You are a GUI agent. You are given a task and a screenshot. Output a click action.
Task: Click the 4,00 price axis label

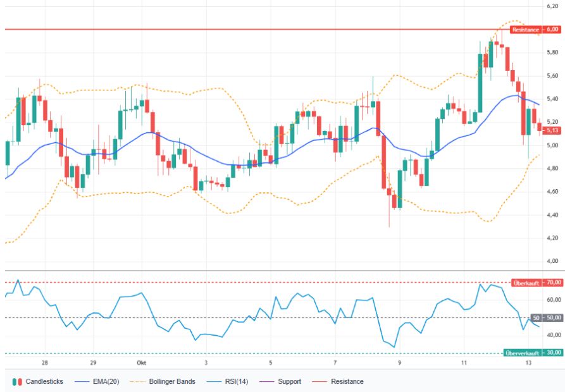(x=552, y=261)
